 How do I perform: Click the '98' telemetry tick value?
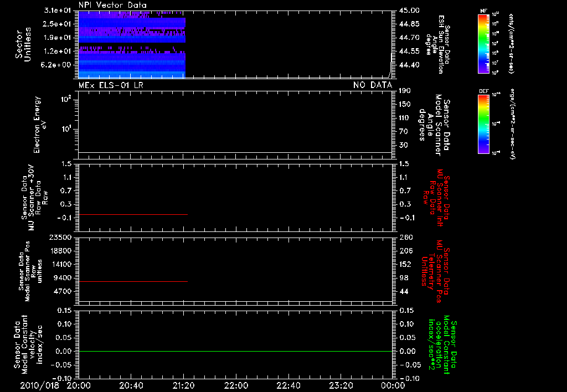pyautogui.click(x=404, y=278)
